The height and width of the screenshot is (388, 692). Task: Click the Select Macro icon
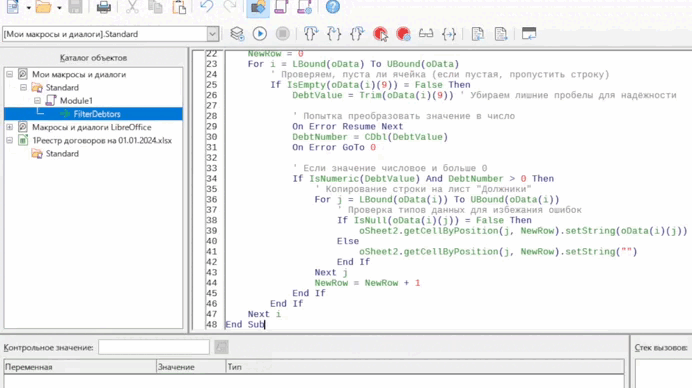click(282, 7)
